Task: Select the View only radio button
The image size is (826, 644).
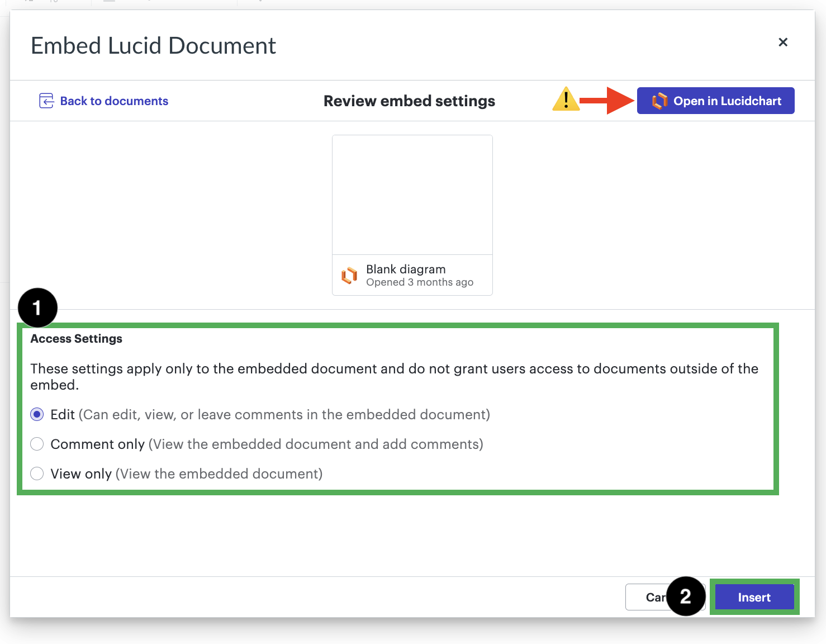Action: pyautogui.click(x=37, y=473)
